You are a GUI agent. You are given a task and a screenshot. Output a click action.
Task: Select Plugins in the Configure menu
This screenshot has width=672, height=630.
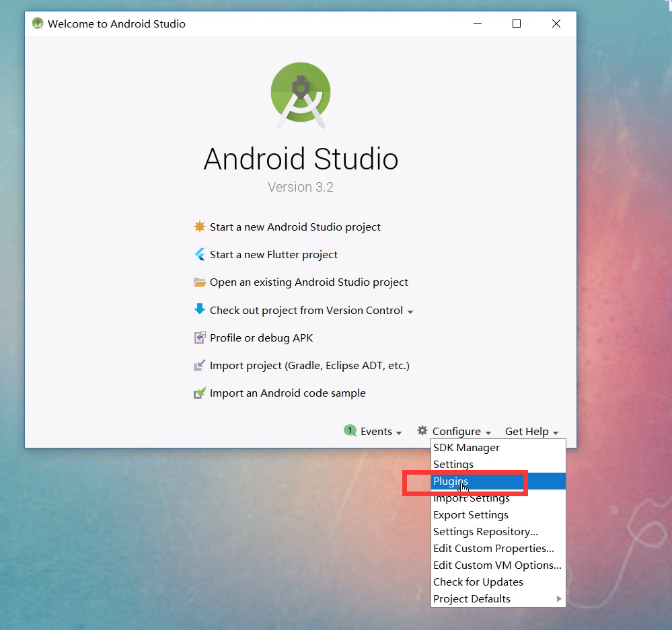tap(498, 481)
